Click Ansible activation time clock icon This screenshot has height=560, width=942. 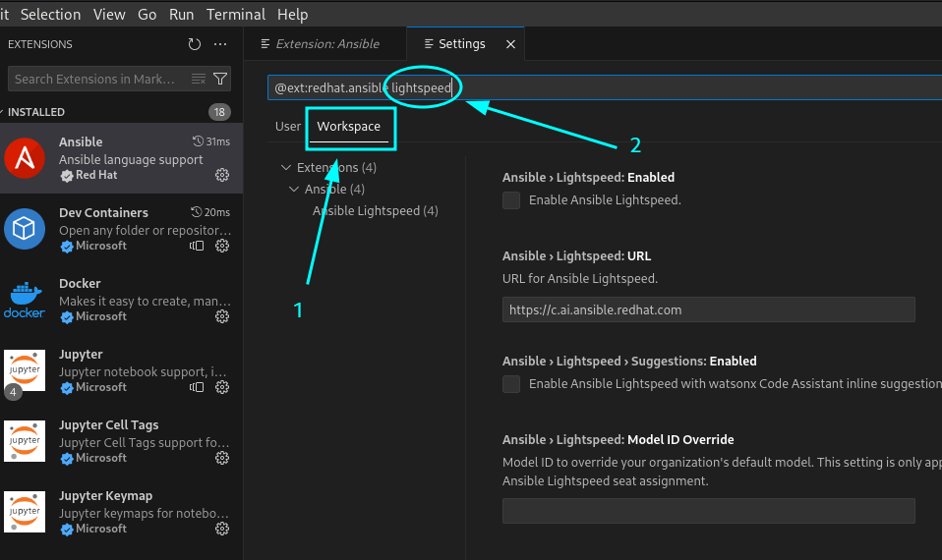coord(198,141)
